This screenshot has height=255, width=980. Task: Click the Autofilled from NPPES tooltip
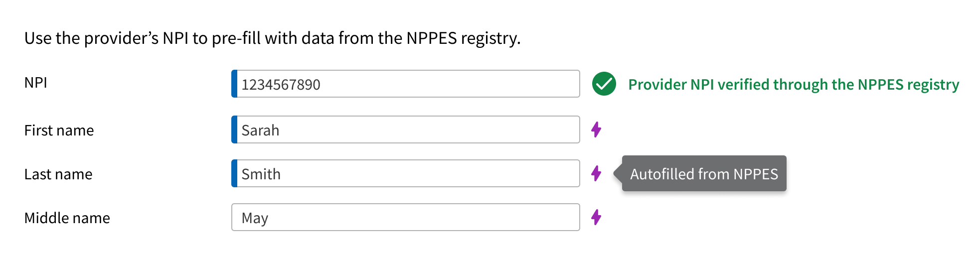click(704, 173)
